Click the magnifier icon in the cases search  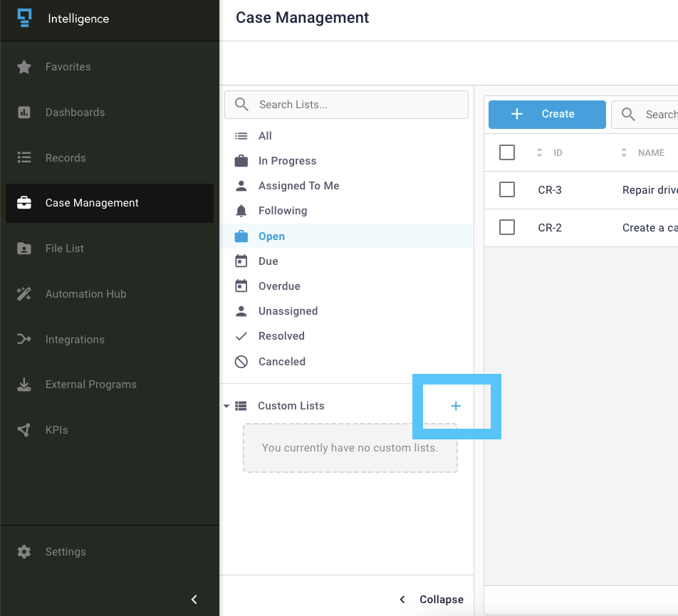pos(628,115)
